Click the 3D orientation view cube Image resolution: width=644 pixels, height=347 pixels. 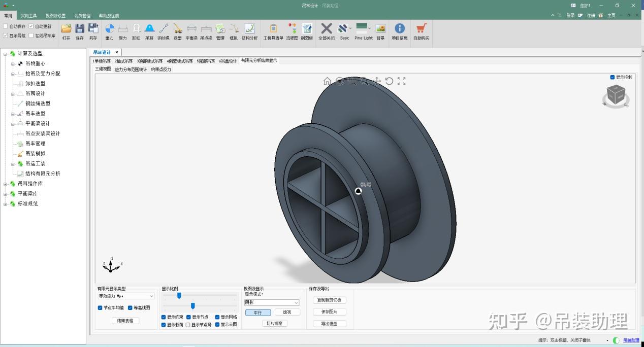[x=617, y=96]
